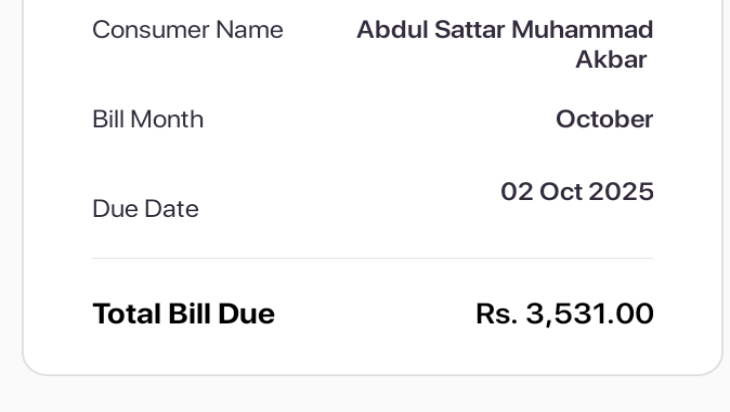Viewport: 730px width, 412px height.
Task: Click the Consumer Name label
Action: tap(187, 31)
